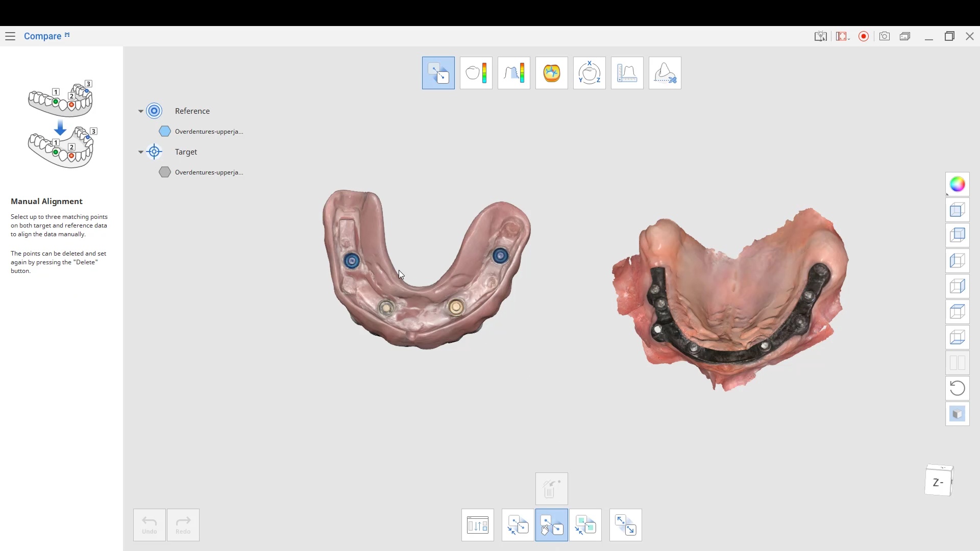Click the manual alignment illustration thumbnail
The height and width of the screenshot is (551, 980).
coord(62,124)
